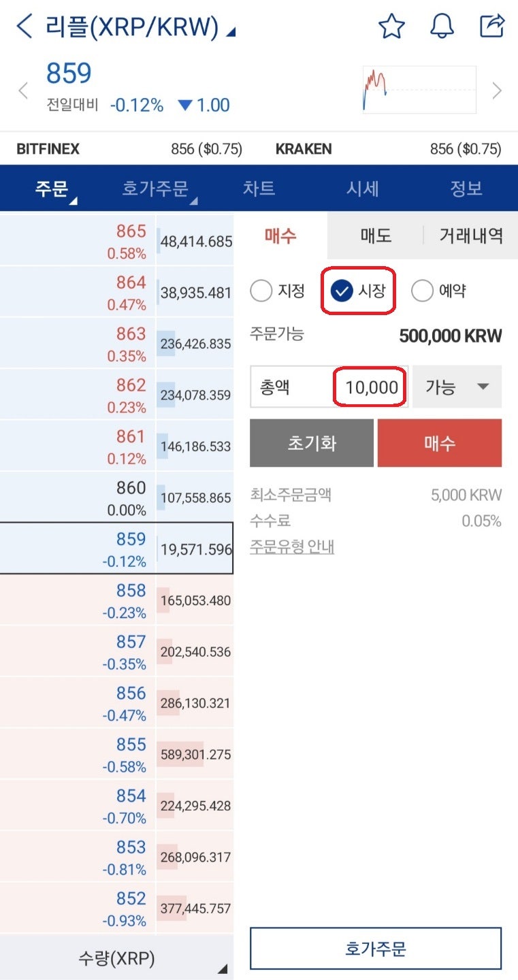Switch to the 정보 (info) tab

click(x=467, y=189)
